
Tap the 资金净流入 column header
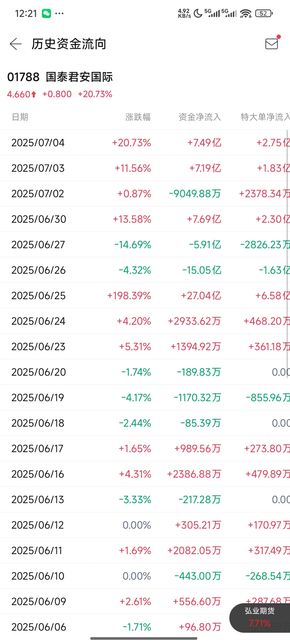point(200,117)
